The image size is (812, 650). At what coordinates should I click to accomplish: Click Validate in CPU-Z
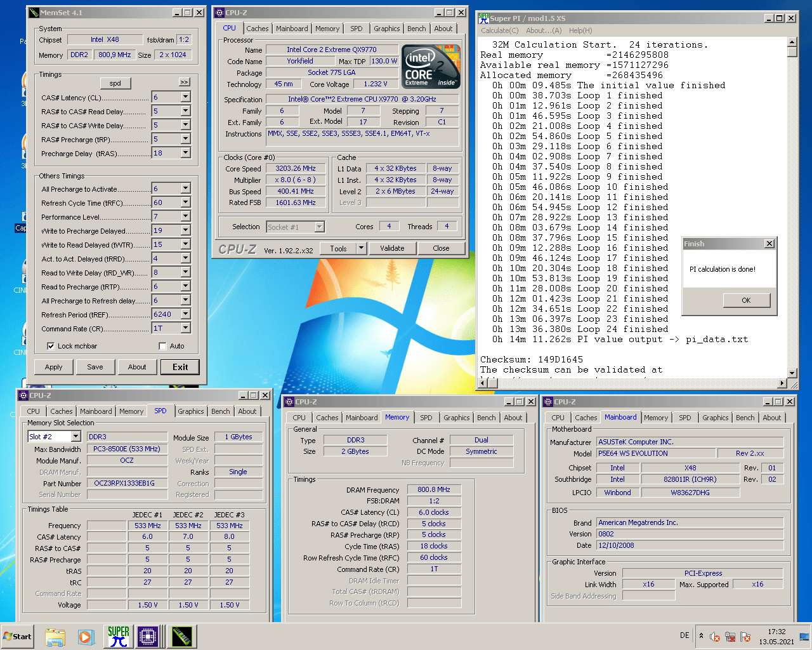point(392,248)
